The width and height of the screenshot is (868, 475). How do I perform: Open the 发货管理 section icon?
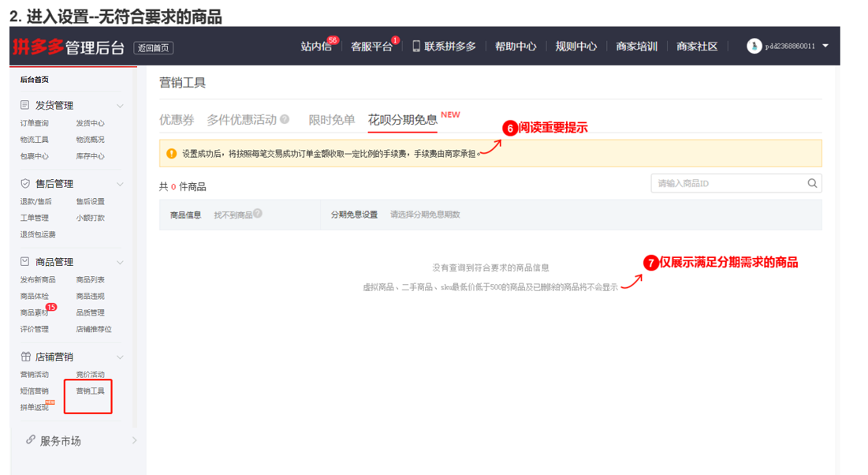click(24, 105)
